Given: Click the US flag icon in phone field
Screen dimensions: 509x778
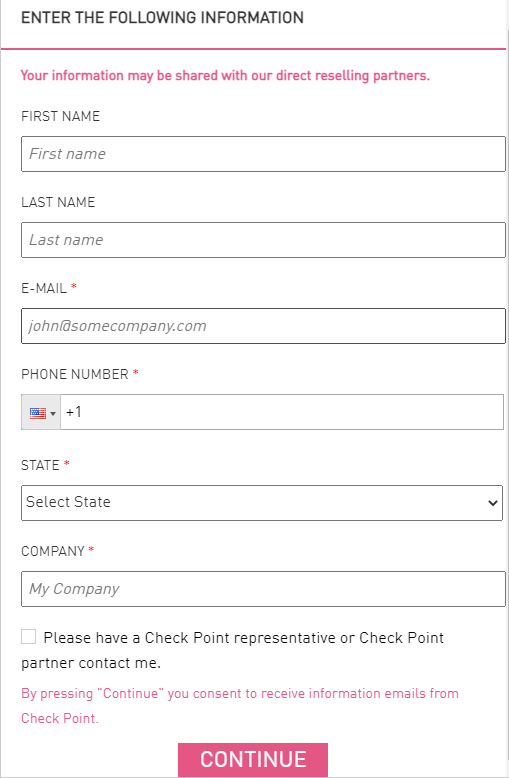Looking at the screenshot, I should [38, 413].
